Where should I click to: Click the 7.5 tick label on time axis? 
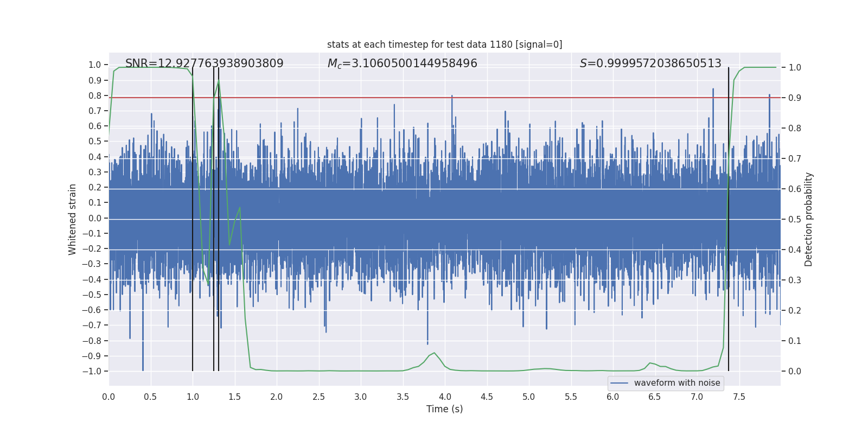point(739,397)
